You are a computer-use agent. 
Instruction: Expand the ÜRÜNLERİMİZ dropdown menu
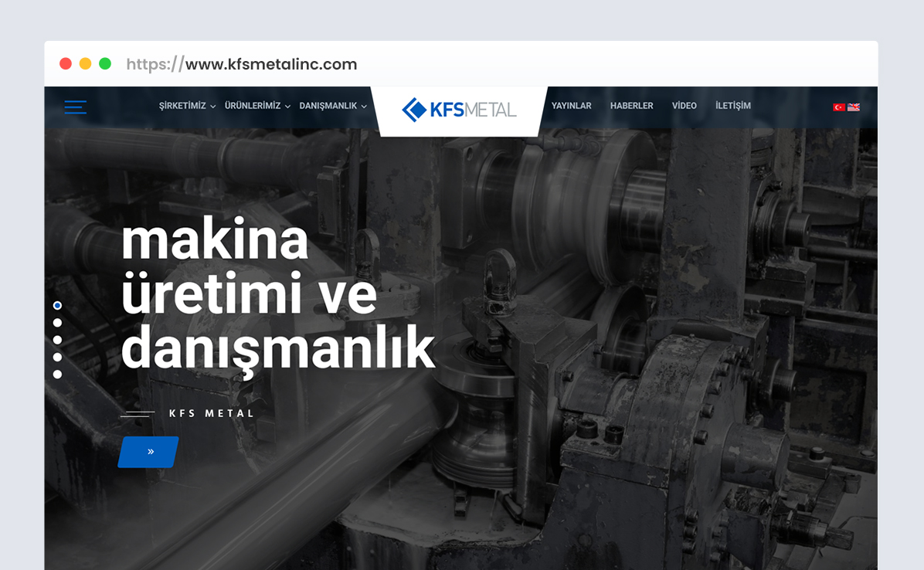257,106
